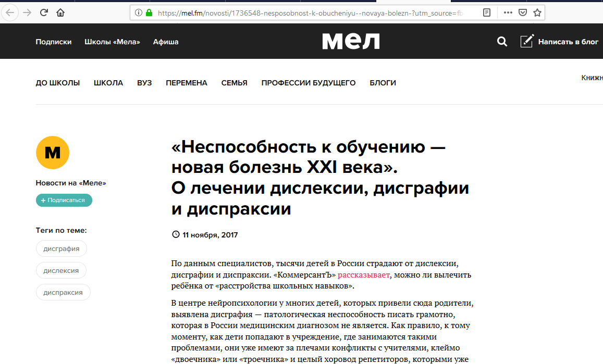Follow the pink «рассказывает» link
This screenshot has width=603, height=364.
(x=364, y=275)
